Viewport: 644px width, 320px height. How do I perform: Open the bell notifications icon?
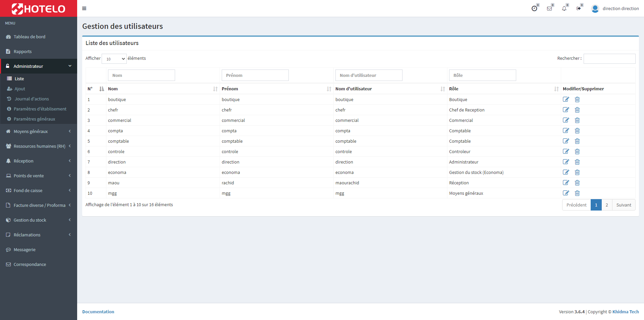point(564,8)
